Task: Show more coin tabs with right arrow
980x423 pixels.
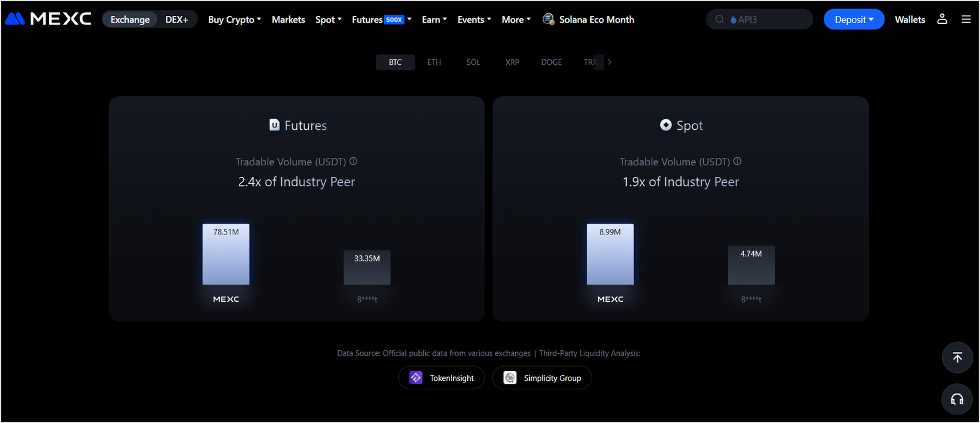Action: click(x=609, y=62)
